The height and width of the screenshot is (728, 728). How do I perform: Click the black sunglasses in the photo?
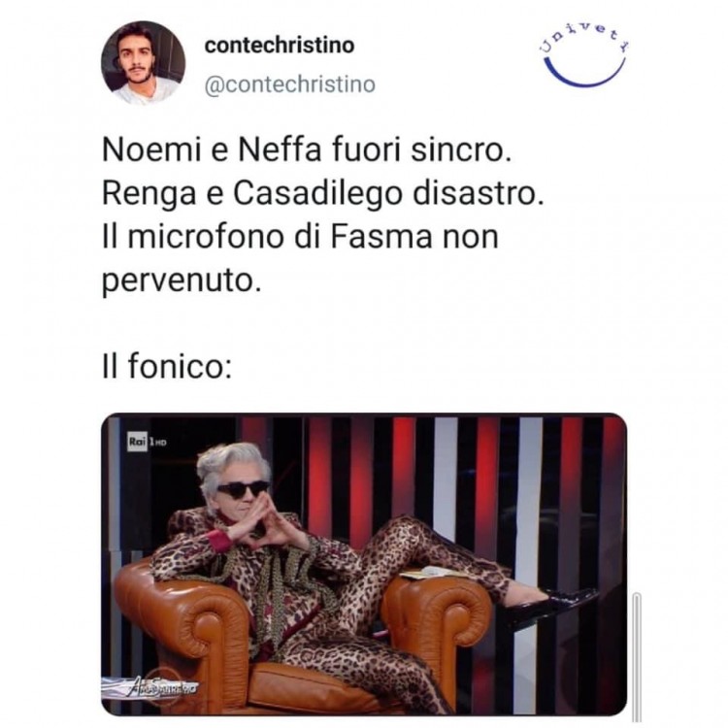(243, 489)
